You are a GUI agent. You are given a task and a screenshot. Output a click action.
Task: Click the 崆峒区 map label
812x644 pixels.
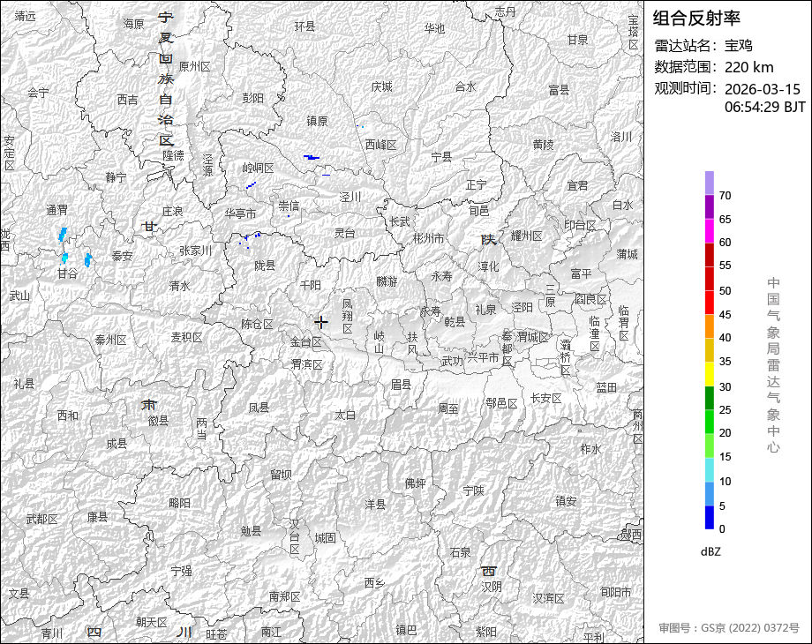pos(258,168)
